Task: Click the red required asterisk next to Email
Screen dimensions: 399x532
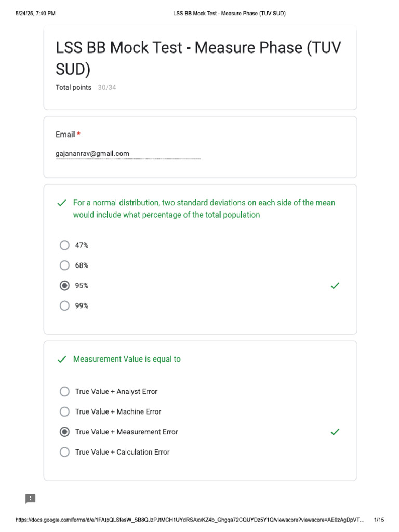Action: [79, 134]
